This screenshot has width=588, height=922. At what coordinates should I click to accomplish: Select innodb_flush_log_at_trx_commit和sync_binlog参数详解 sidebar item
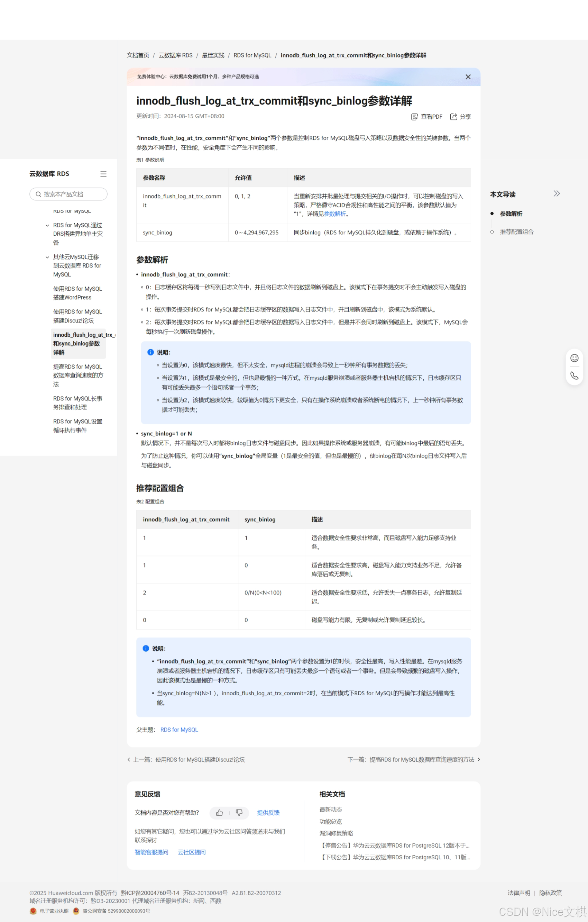pos(79,344)
